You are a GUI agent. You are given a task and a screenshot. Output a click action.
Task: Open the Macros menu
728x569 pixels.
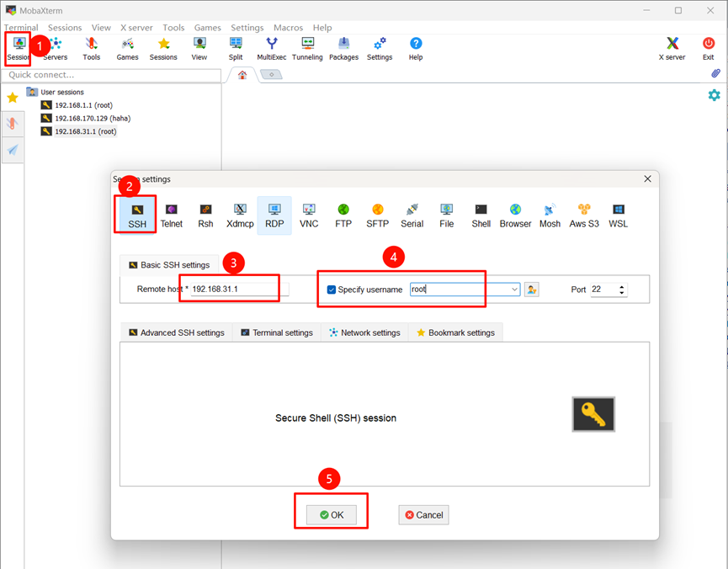[288, 28]
